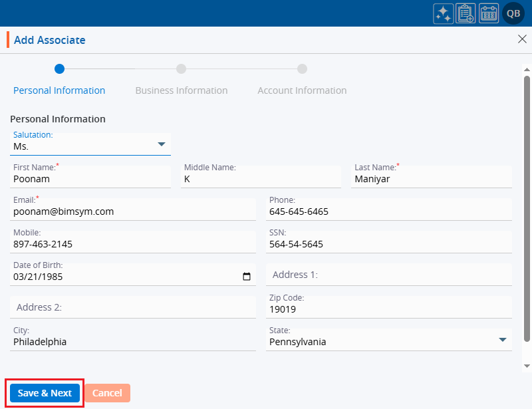
Task: Open the Date of Birth calendar picker
Action: coord(247,277)
